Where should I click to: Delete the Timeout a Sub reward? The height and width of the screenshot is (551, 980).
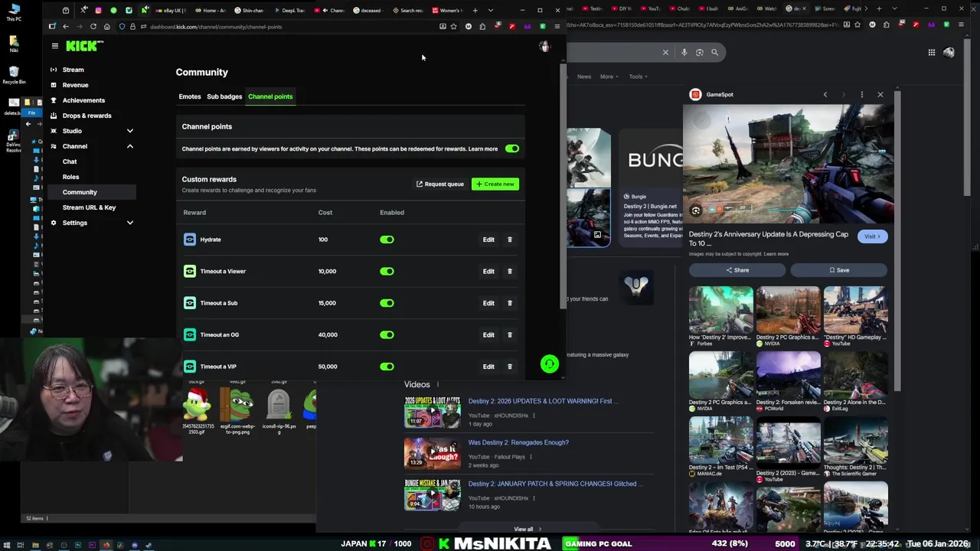[510, 303]
